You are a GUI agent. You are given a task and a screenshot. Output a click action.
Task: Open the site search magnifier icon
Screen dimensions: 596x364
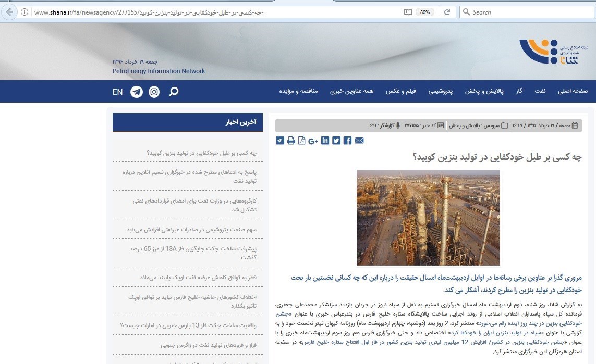174,92
